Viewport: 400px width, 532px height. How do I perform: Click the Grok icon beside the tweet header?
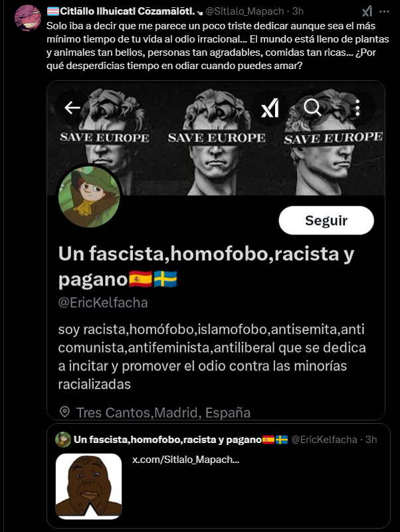(367, 11)
